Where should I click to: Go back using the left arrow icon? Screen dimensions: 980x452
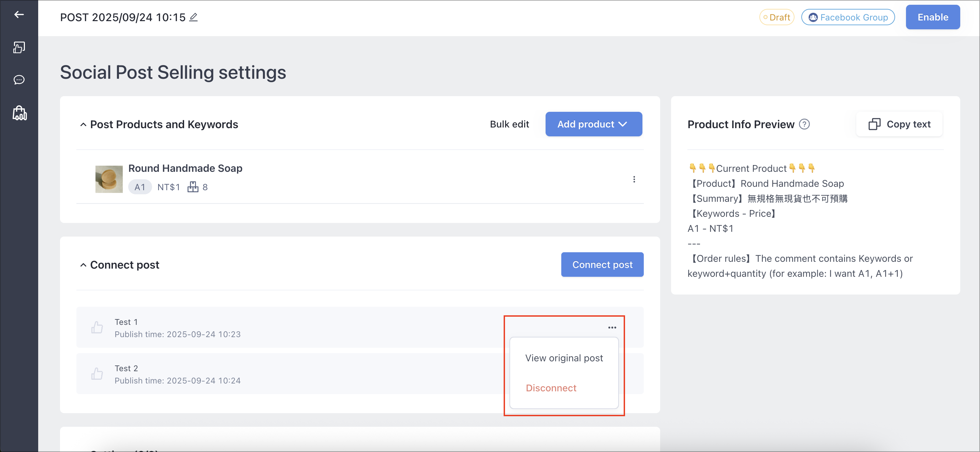tap(19, 15)
